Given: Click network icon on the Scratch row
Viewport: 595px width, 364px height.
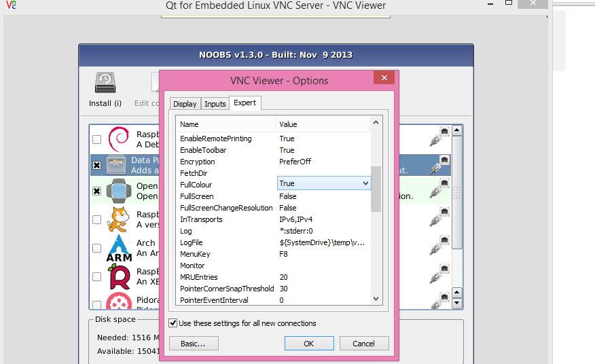Looking at the screenshot, I should pyautogui.click(x=440, y=217).
